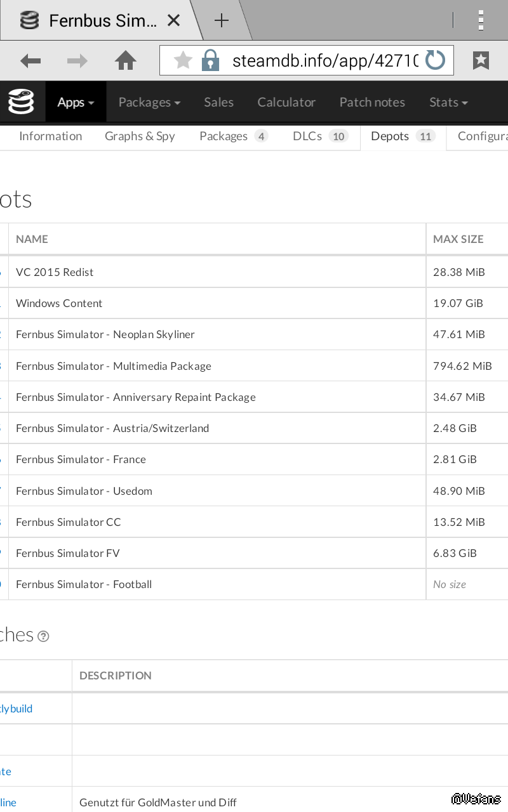Open the browser overflow menu
This screenshot has width=508, height=812.
point(481,21)
